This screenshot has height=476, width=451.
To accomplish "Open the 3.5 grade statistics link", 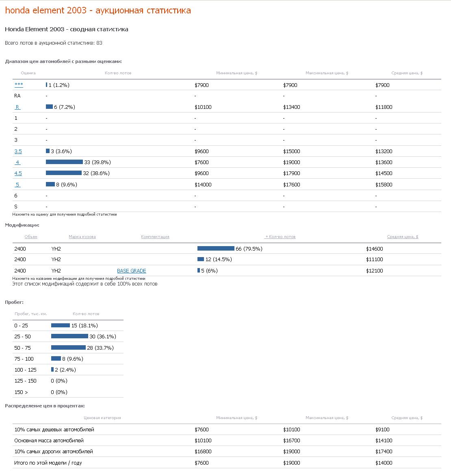I will click(18, 151).
